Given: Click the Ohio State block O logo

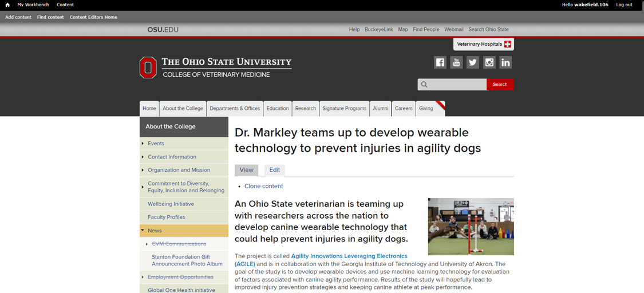Looking at the screenshot, I should 148,68.
